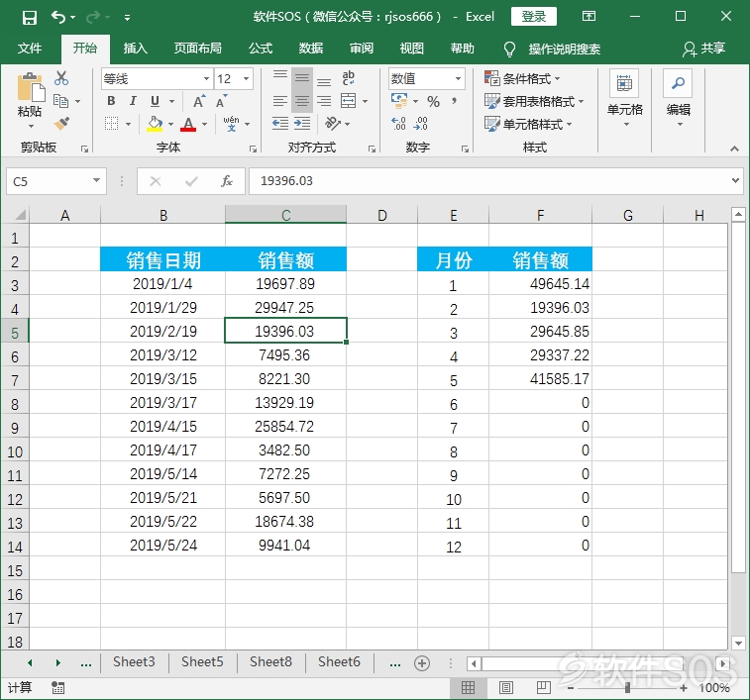Switch to the Sheet5 tab
750x700 pixels.
pyautogui.click(x=202, y=661)
